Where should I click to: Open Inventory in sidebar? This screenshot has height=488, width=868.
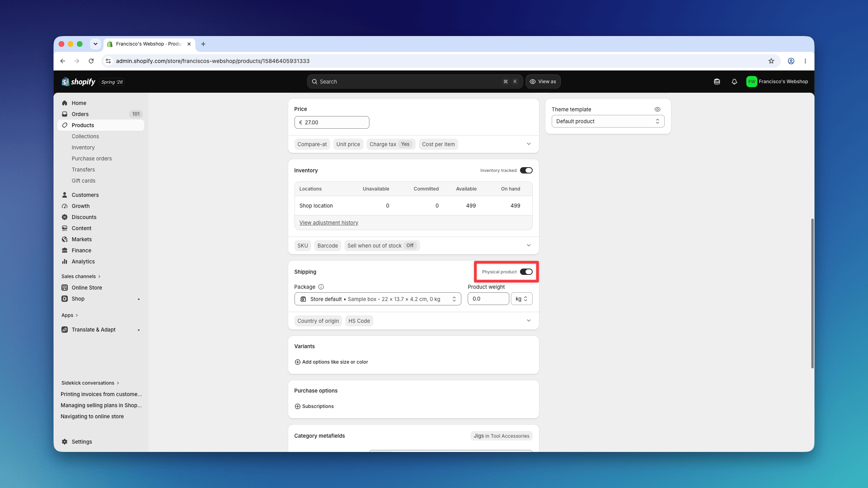click(x=83, y=147)
